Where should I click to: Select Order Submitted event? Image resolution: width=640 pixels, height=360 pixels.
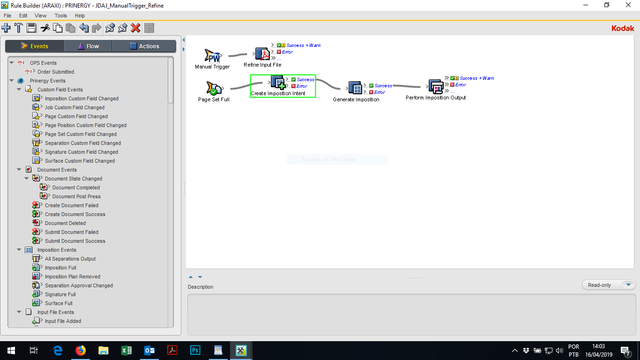click(x=56, y=72)
